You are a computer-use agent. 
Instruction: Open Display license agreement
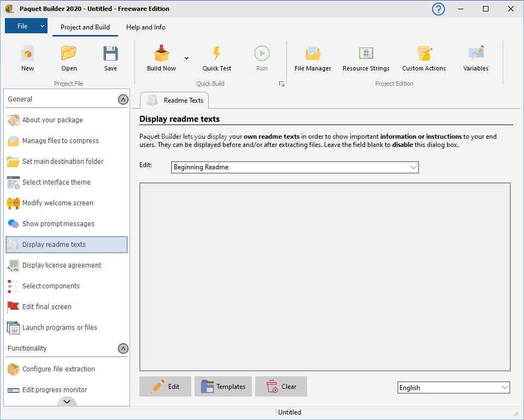(67, 265)
